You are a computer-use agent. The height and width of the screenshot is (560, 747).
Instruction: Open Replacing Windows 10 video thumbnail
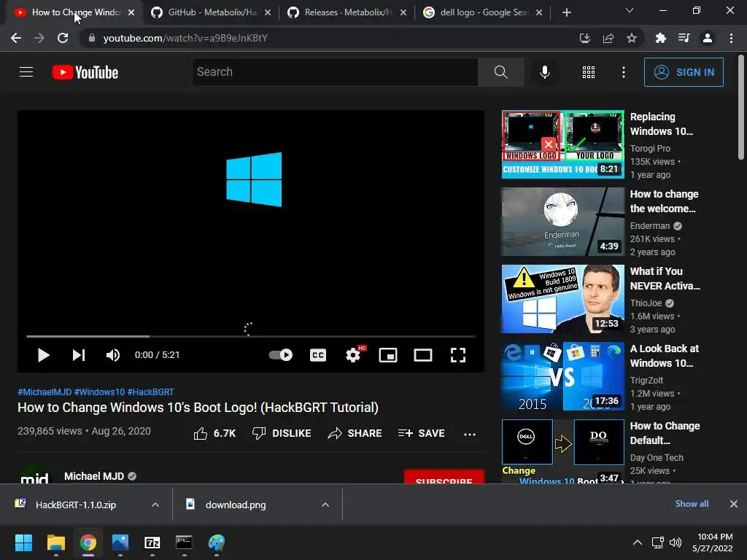point(562,144)
